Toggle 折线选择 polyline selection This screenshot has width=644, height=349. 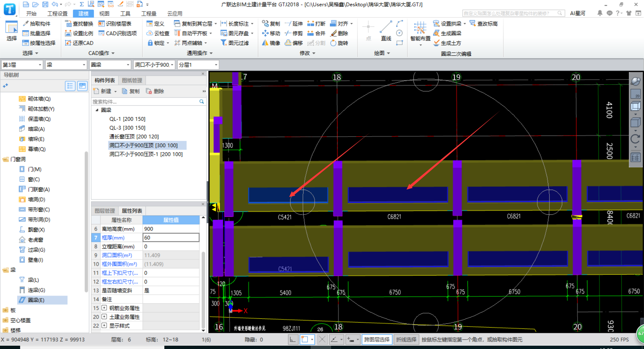point(406,340)
